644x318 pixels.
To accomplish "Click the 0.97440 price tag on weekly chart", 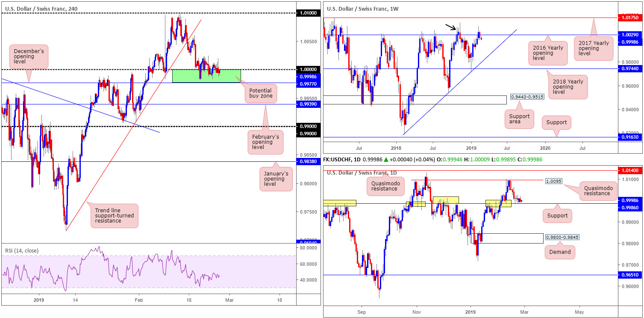I will [631, 68].
